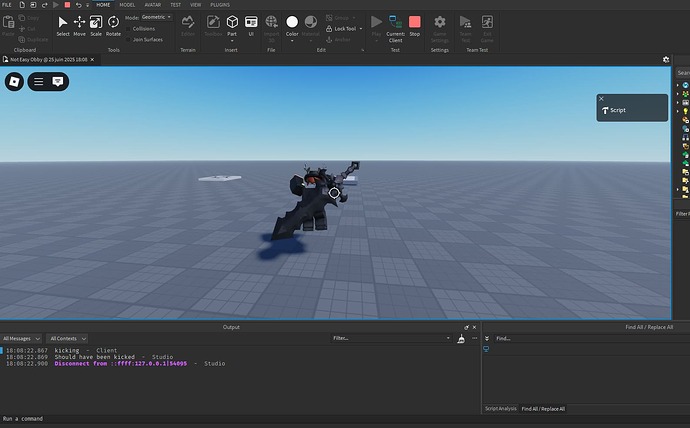Open the FILE menu
690x428 pixels.
point(7,5)
